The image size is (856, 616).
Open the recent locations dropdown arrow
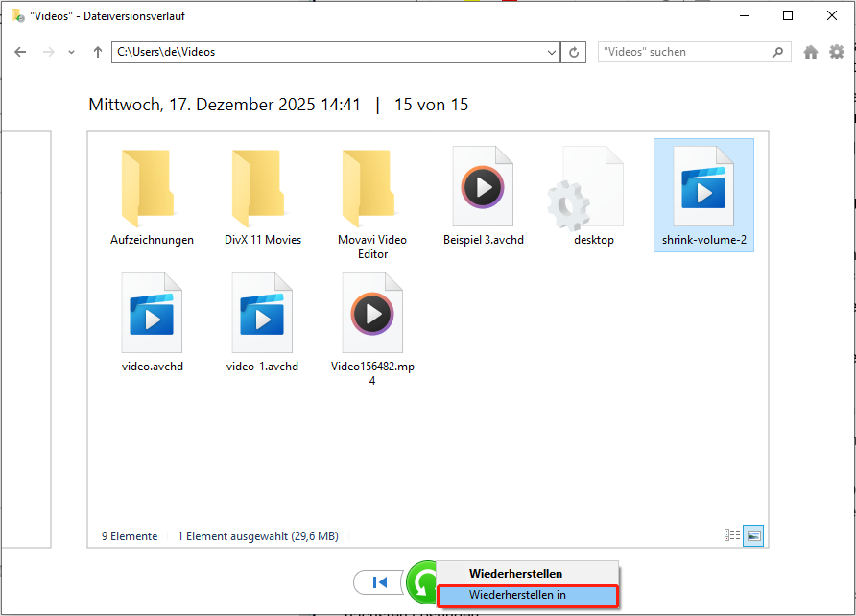71,53
